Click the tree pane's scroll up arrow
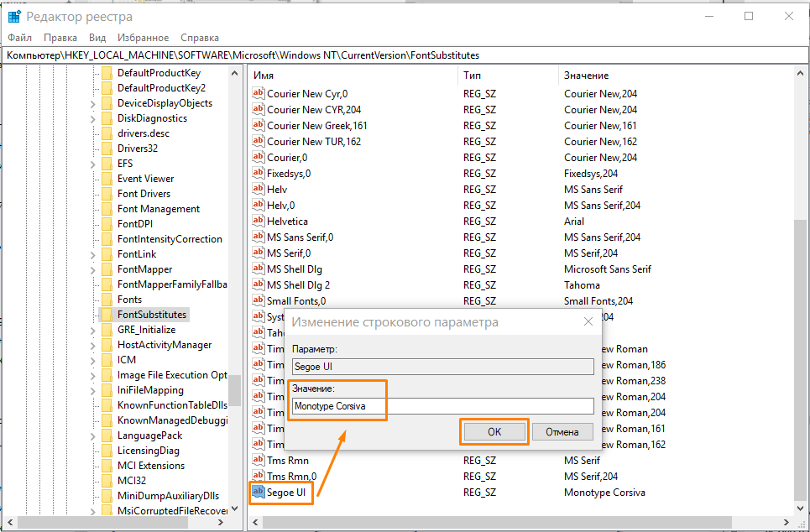The width and height of the screenshot is (810, 532). click(234, 73)
